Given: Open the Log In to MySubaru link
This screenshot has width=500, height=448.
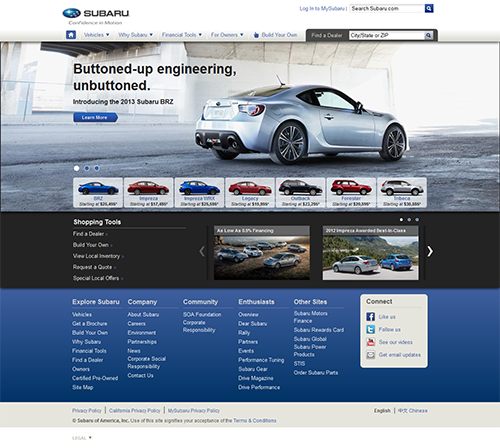Looking at the screenshot, I should coord(322,8).
